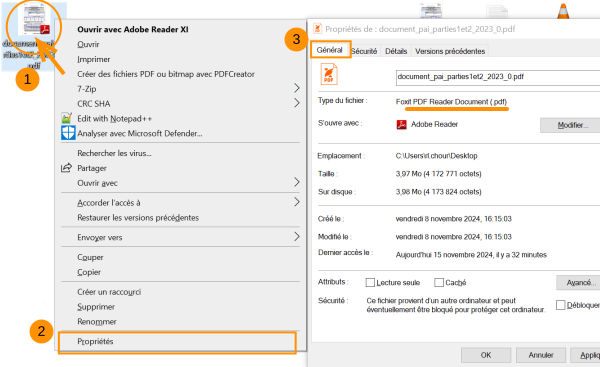The width and height of the screenshot is (600, 367).
Task: Click the Modifier... button
Action: click(x=571, y=125)
